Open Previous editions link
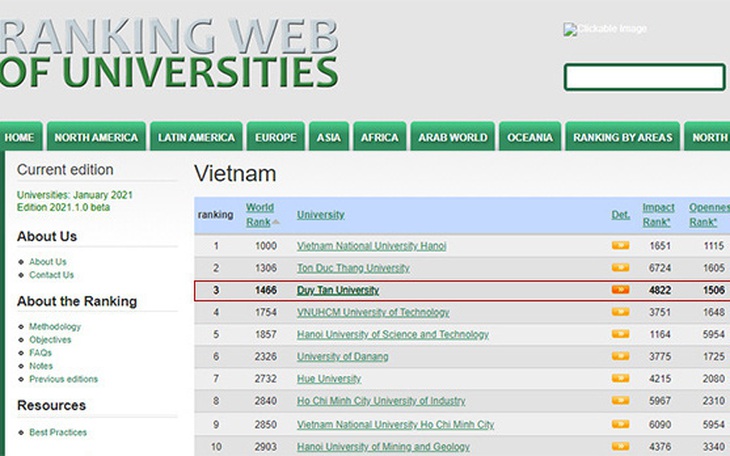Screen dimensions: 730x456 [64, 379]
